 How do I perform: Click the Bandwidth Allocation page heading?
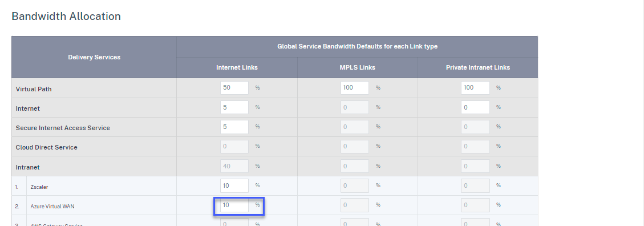point(66,16)
